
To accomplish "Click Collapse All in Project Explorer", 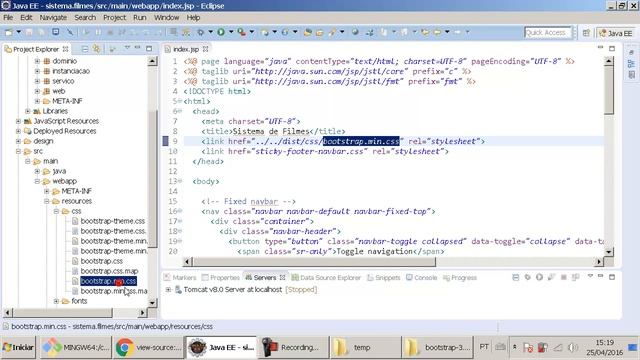I will 85,49.
